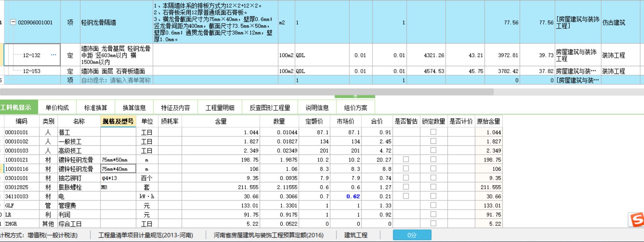The width and height of the screenshot is (644, 242).
Task: Click the 75mm*50mm specification cell
Action: coord(118,160)
